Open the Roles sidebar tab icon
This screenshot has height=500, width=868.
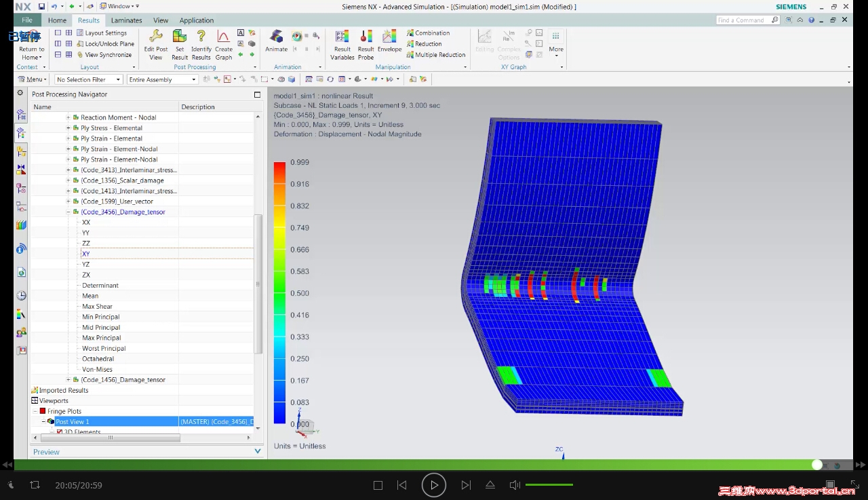[21, 332]
